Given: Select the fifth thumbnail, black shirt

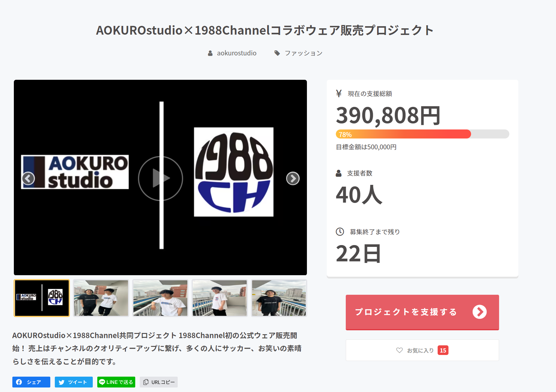Looking at the screenshot, I should (279, 298).
